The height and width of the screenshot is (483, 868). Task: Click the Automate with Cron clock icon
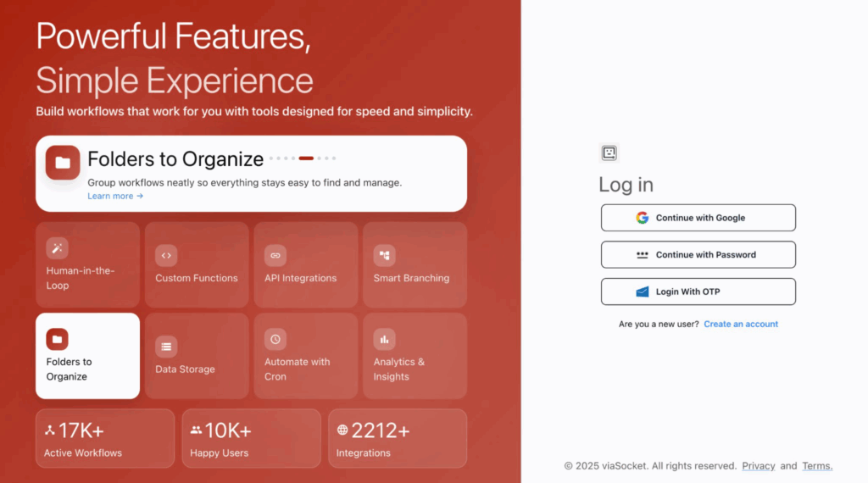coord(275,339)
